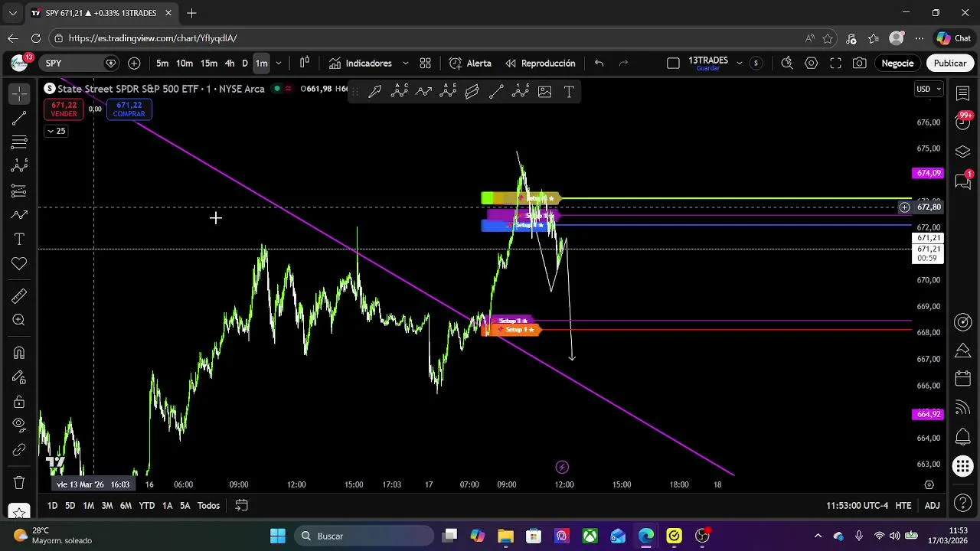Open the heart emoji icons tool
This screenshot has width=980, height=551.
19,264
